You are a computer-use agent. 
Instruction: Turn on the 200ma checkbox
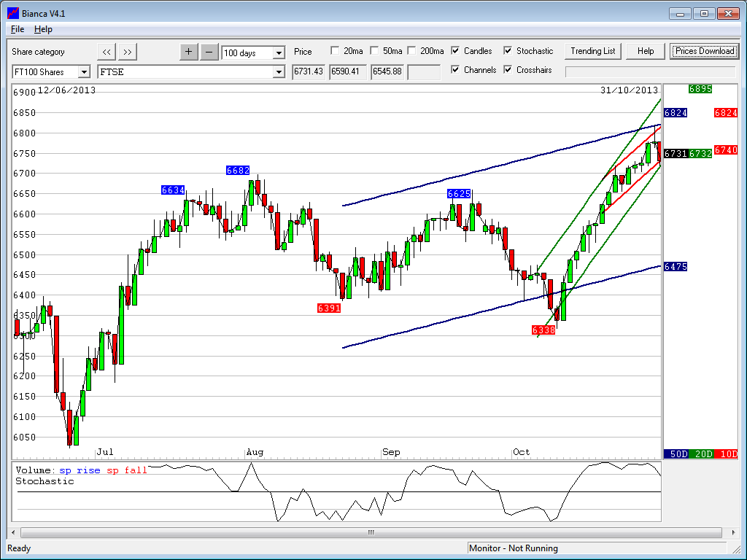point(411,51)
